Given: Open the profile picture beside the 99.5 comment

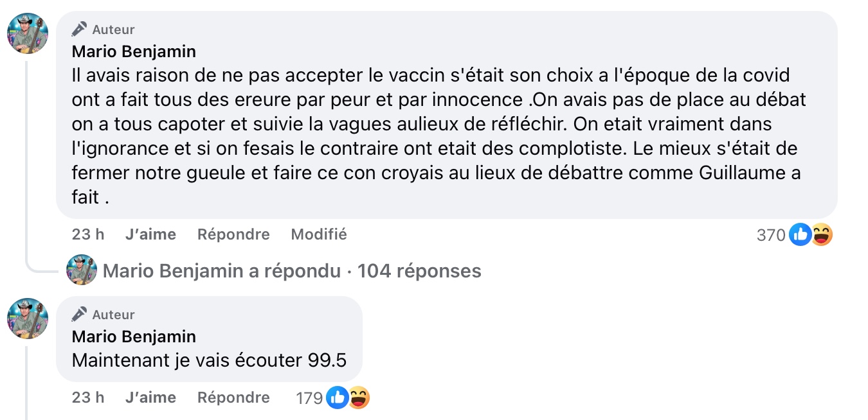Looking at the screenshot, I should pyautogui.click(x=28, y=318).
